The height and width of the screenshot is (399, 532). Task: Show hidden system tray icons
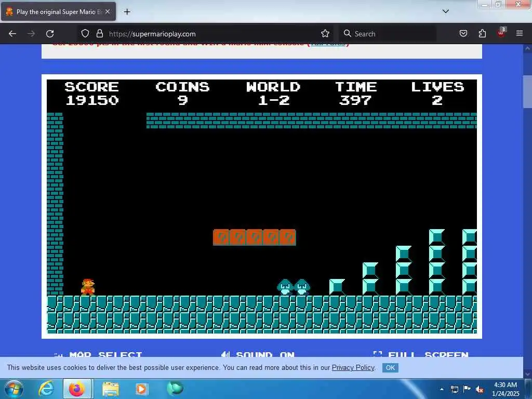442,389
